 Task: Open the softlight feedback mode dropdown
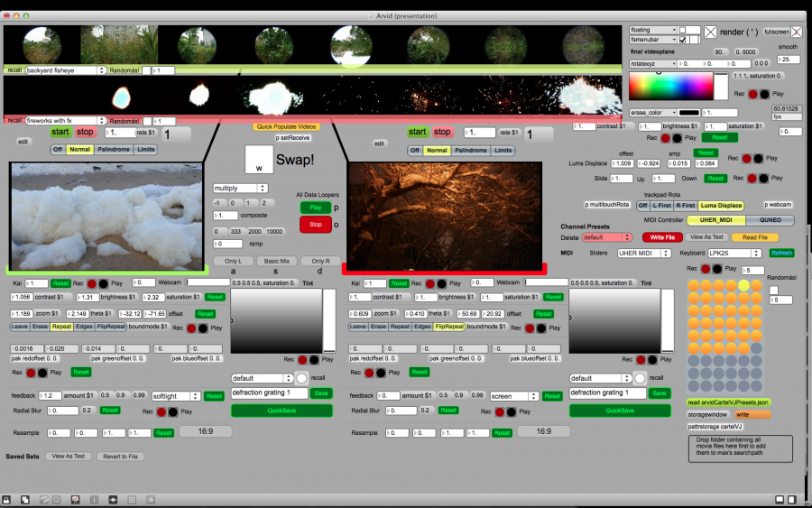click(176, 396)
